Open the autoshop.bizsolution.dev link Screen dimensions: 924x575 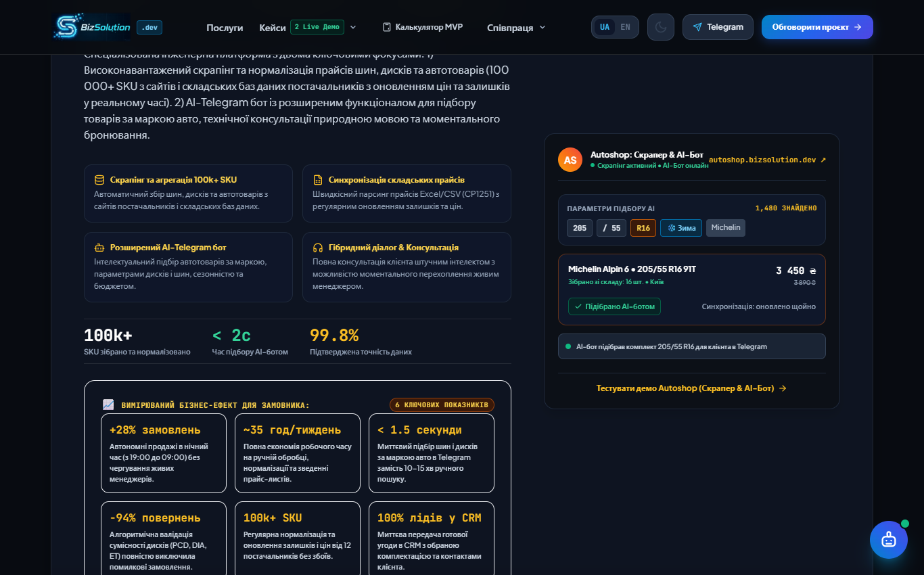(x=767, y=160)
